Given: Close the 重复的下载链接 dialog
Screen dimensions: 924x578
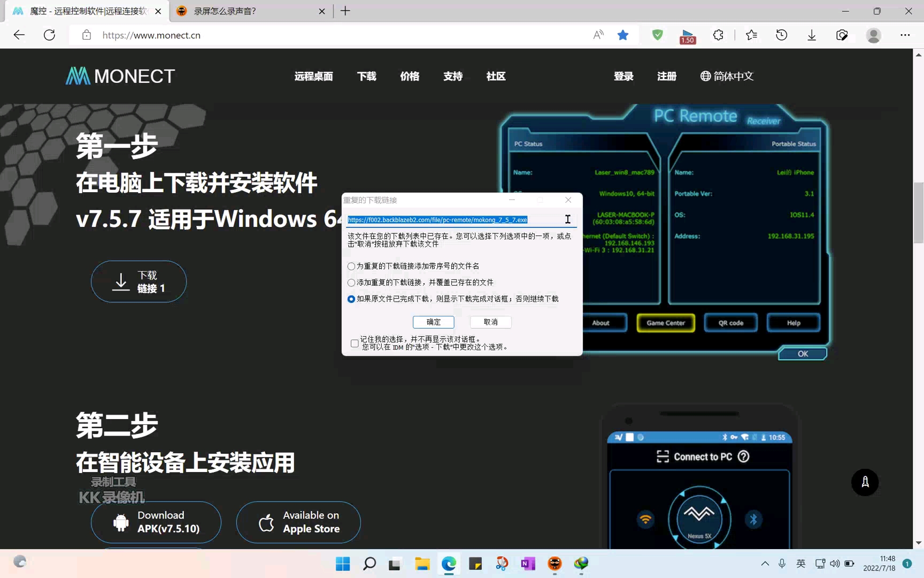Looking at the screenshot, I should coord(568,200).
